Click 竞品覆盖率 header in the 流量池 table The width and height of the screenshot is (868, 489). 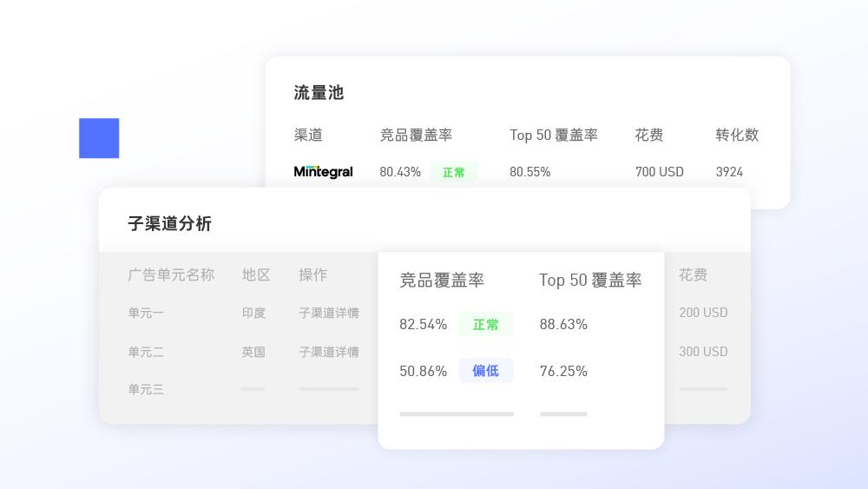(x=416, y=135)
